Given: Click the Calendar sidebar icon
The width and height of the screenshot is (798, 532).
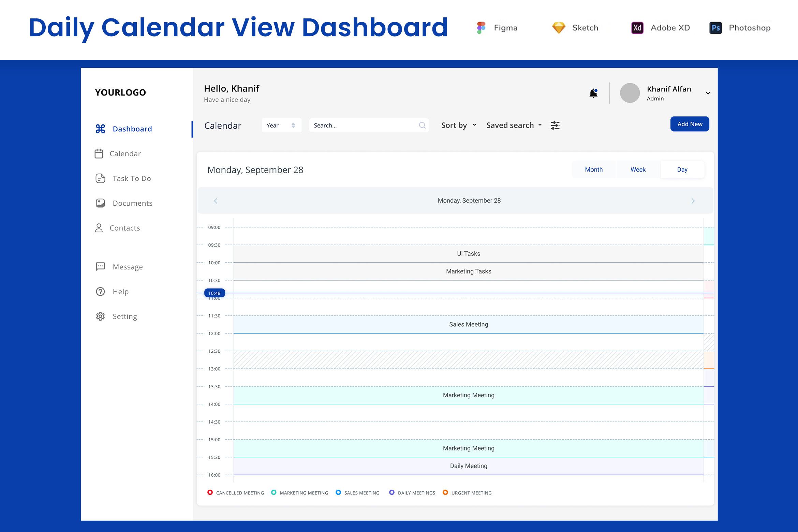Looking at the screenshot, I should click(99, 154).
